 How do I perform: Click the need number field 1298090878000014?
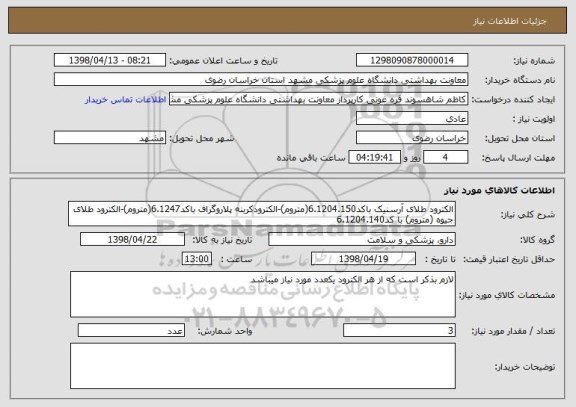point(412,60)
